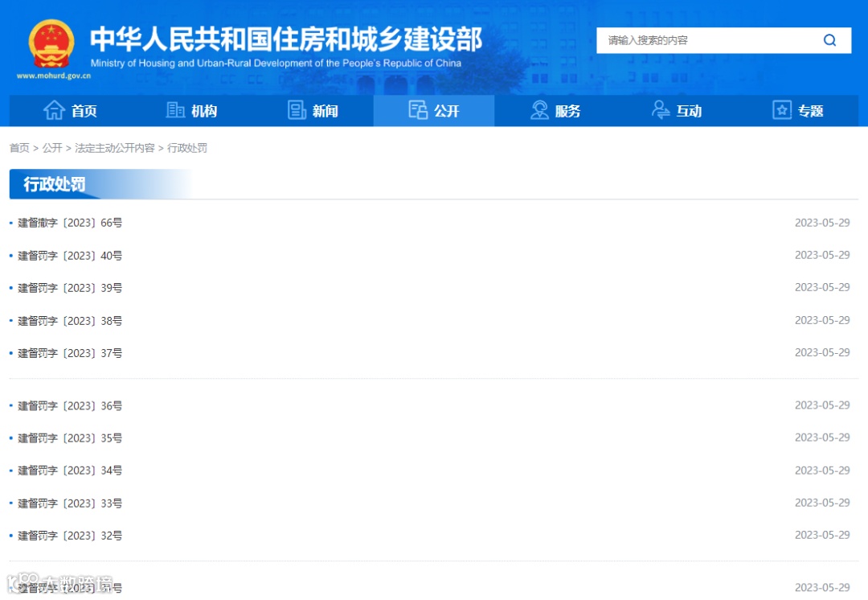
Task: Open the 服务 navigation tab
Action: click(555, 111)
